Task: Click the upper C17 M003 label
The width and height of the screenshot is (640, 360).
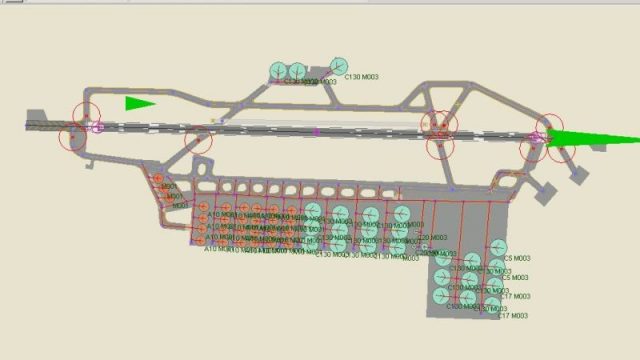Action: point(516,296)
